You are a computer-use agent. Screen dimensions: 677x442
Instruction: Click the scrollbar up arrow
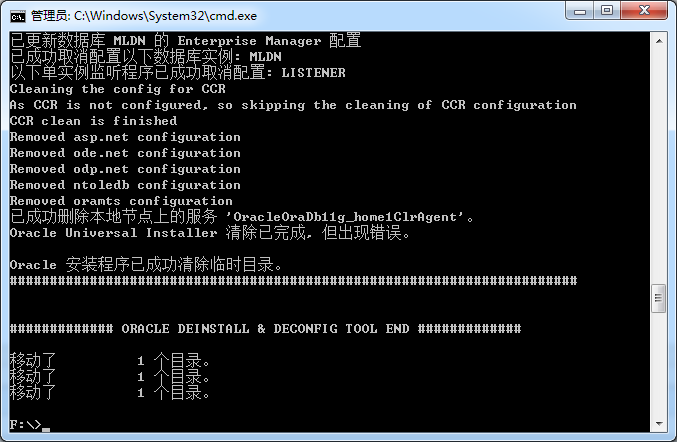(658, 40)
